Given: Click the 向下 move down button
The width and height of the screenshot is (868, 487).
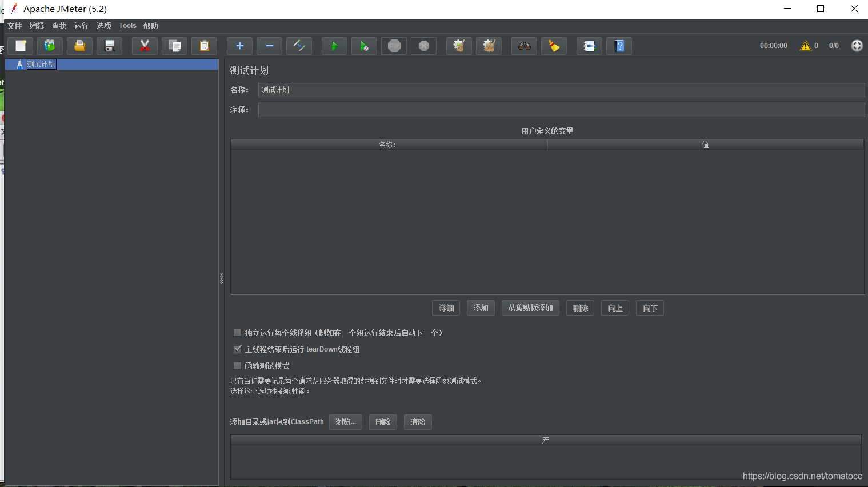Looking at the screenshot, I should [650, 308].
